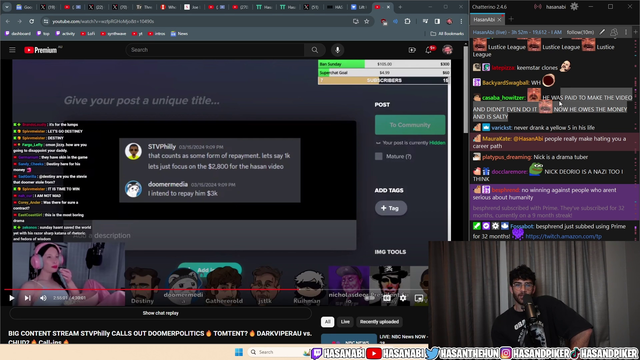Viewport: 640px width, 360px height.
Task: Show the Chatterino viewer list icon
Action: pyautogui.click(x=613, y=32)
